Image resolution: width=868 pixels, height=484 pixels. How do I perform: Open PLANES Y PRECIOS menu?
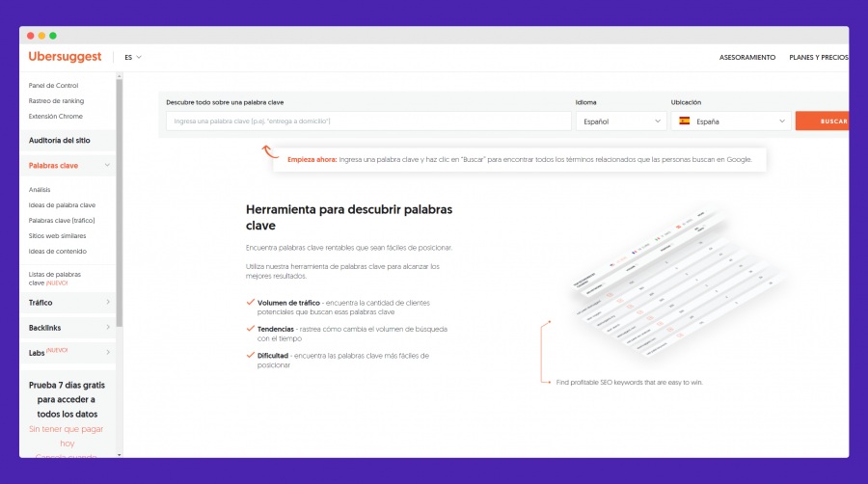(x=819, y=57)
